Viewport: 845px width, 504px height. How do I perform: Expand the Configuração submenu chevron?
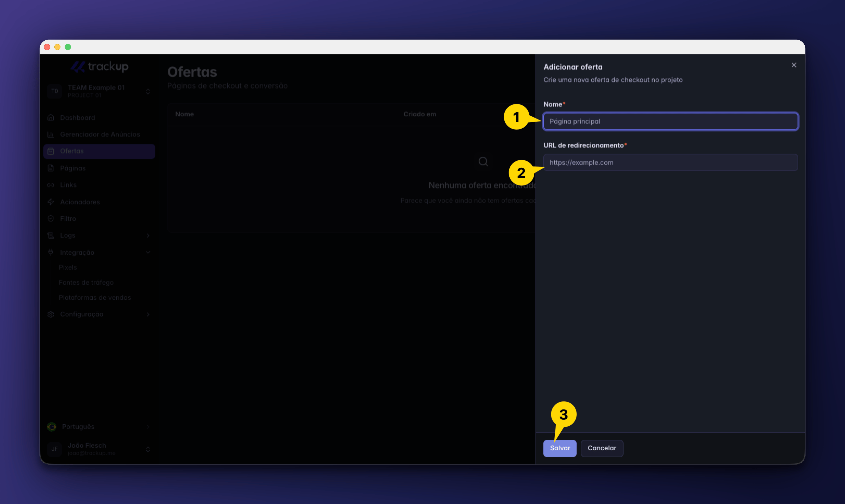(148, 314)
